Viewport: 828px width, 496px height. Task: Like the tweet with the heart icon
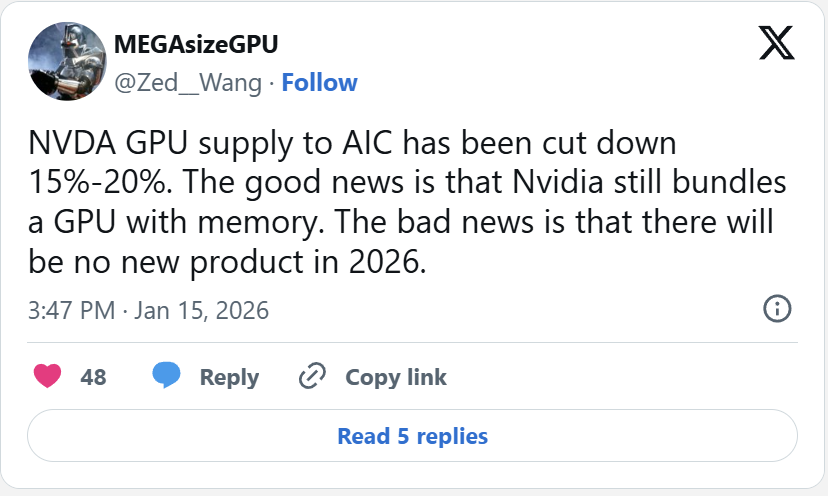pyautogui.click(x=47, y=377)
